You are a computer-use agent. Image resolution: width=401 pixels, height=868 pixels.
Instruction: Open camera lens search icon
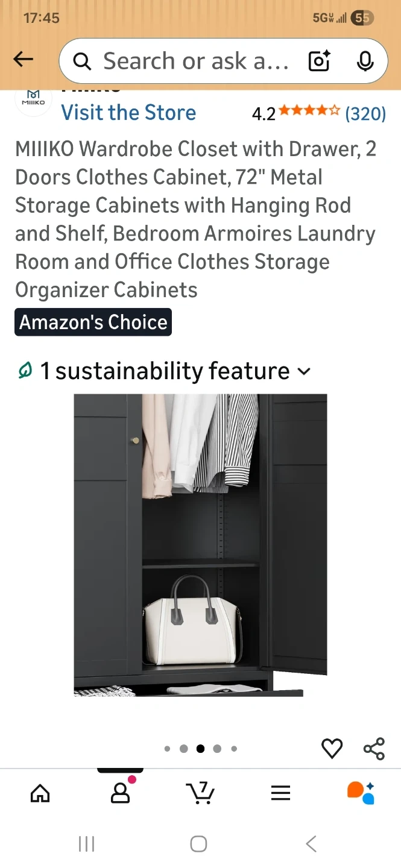pos(320,61)
